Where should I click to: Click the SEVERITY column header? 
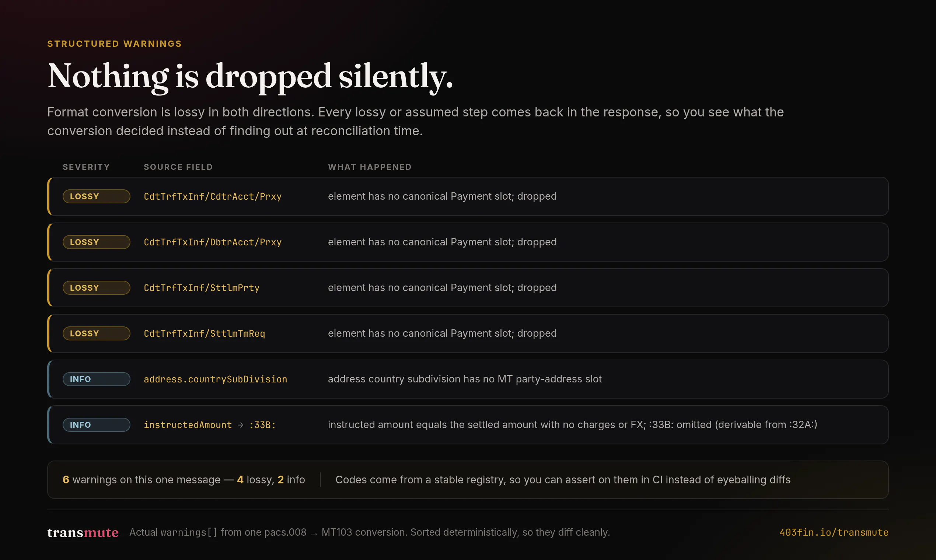click(86, 167)
